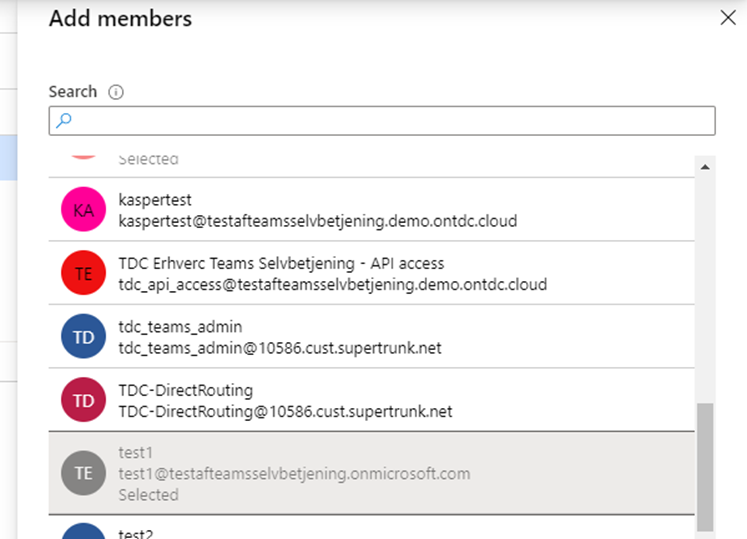Choose the kaspertest user name

(x=155, y=200)
